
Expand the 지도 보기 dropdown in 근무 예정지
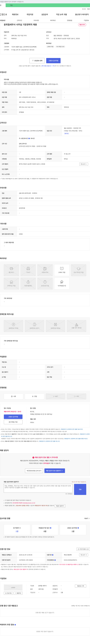pyautogui.click(x=84, y=164)
